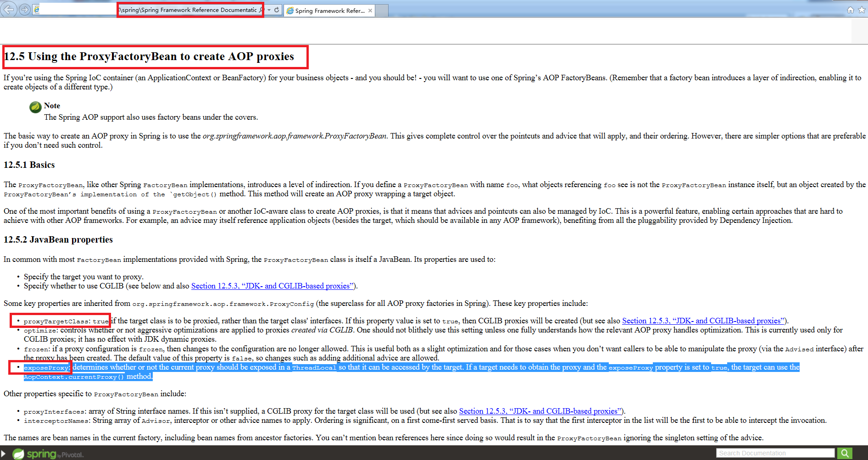Click the proxyTargetClass property name
This screenshot has width=868, height=460.
pos(57,321)
